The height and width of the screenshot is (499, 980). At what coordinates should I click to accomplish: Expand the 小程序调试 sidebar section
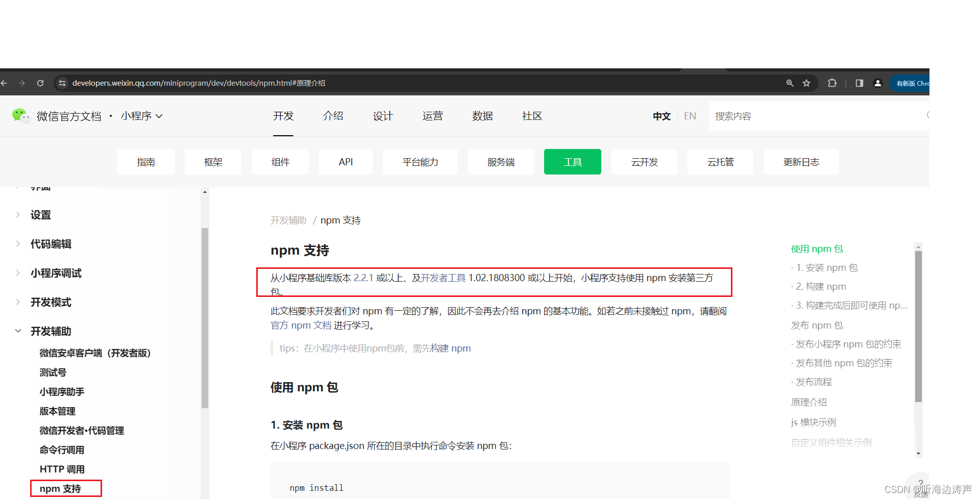click(x=55, y=273)
